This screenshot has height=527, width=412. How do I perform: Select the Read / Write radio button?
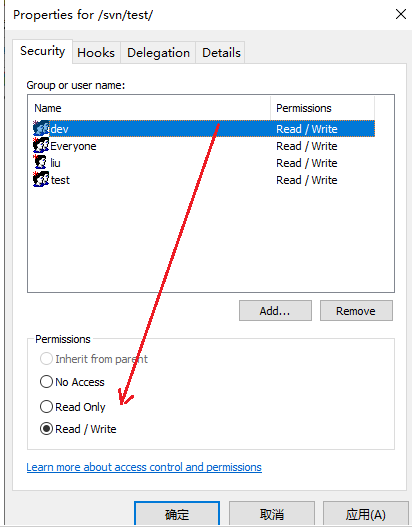pyautogui.click(x=46, y=429)
